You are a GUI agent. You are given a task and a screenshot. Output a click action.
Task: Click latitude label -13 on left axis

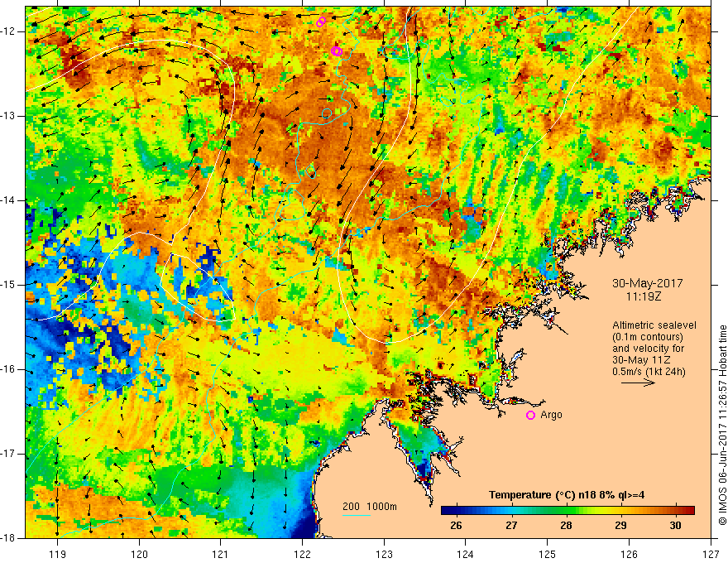click(x=8, y=116)
